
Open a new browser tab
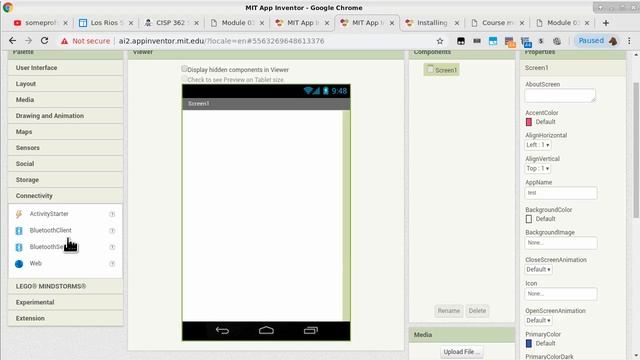pos(606,23)
